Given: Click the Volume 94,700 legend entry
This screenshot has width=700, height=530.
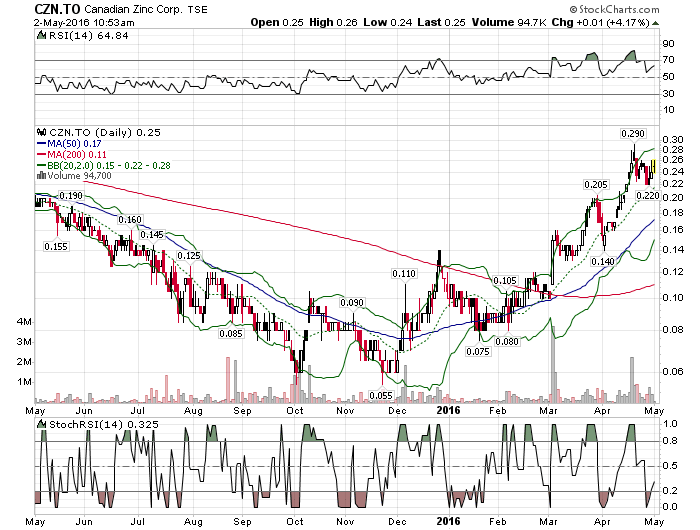Looking at the screenshot, I should (79, 175).
